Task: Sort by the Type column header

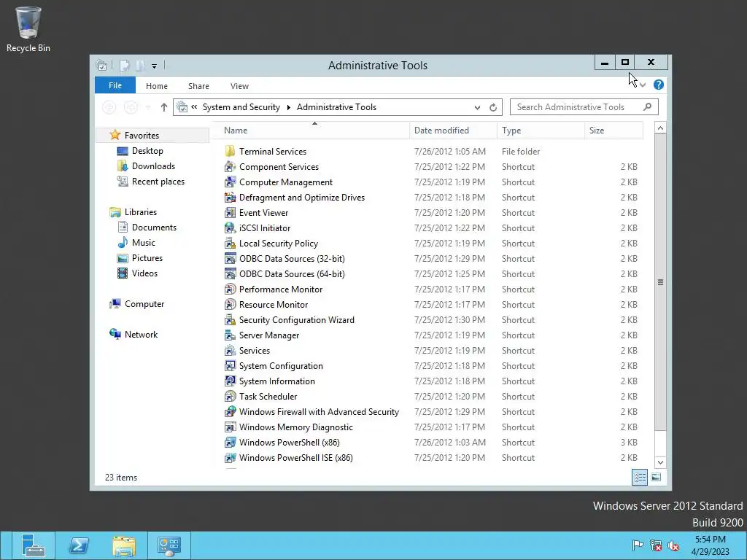Action: tap(541, 131)
